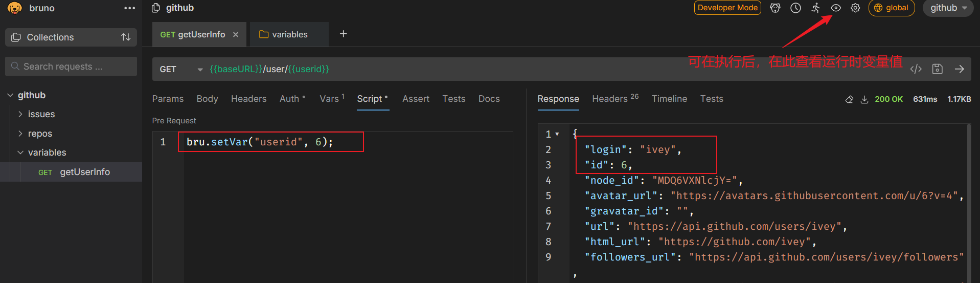Open collection settings gear icon
Image resolution: width=980 pixels, height=283 pixels.
855,8
